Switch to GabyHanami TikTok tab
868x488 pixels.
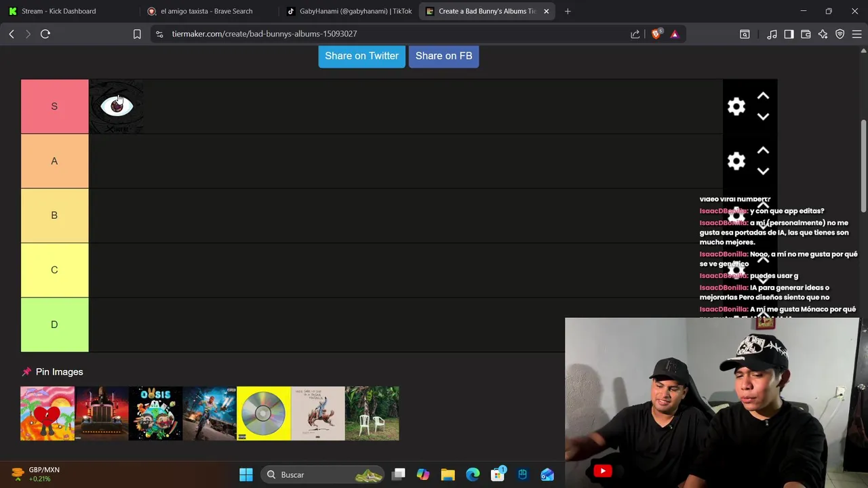[x=349, y=11]
